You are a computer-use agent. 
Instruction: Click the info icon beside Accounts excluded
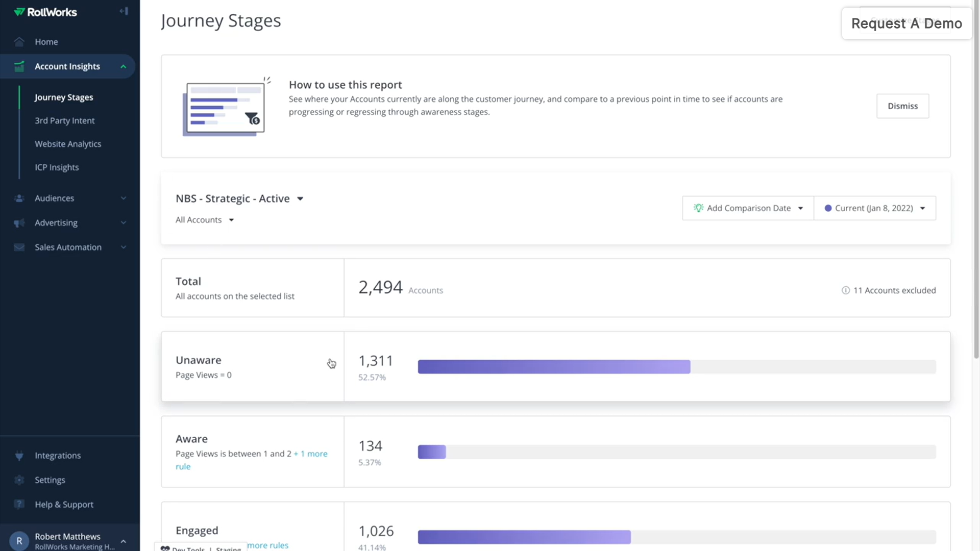pyautogui.click(x=845, y=290)
